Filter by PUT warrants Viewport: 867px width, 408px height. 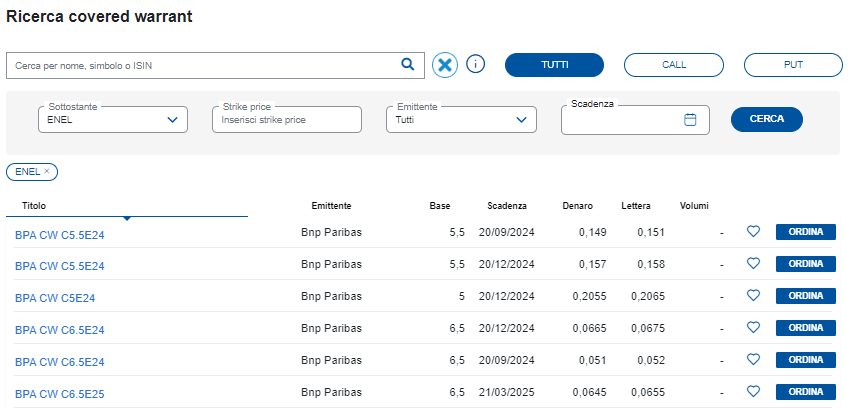pyautogui.click(x=793, y=65)
